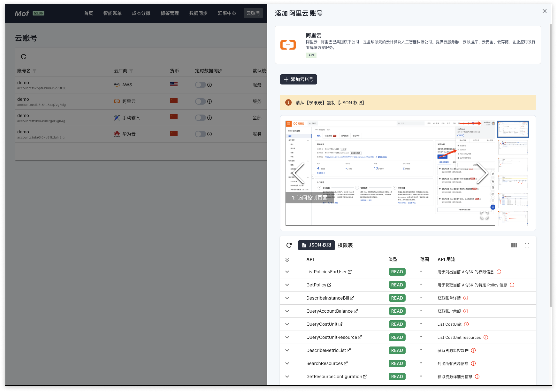
Task: Open SearchResources external link icon
Action: pos(346,364)
